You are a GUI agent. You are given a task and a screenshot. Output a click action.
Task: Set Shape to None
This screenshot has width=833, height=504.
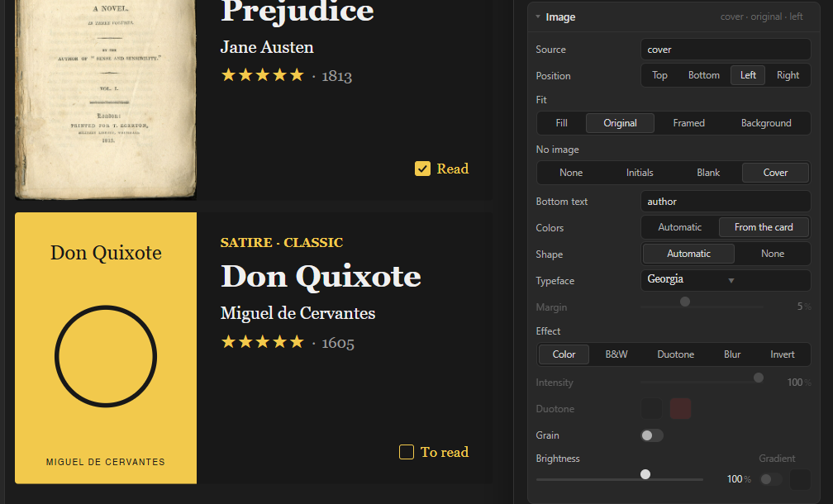pyautogui.click(x=772, y=254)
